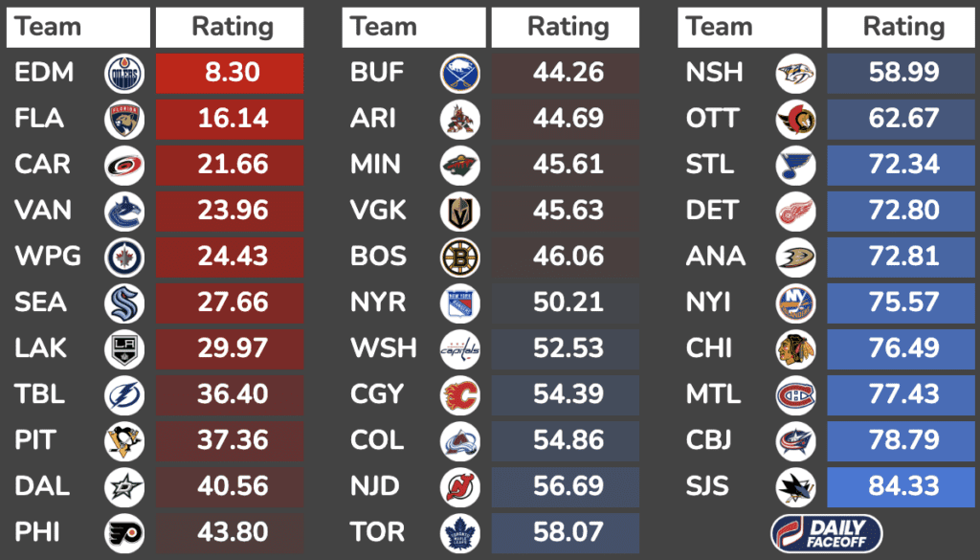The image size is (980, 560).
Task: Select the Vancouver Canucks logo icon
Action: (x=124, y=212)
